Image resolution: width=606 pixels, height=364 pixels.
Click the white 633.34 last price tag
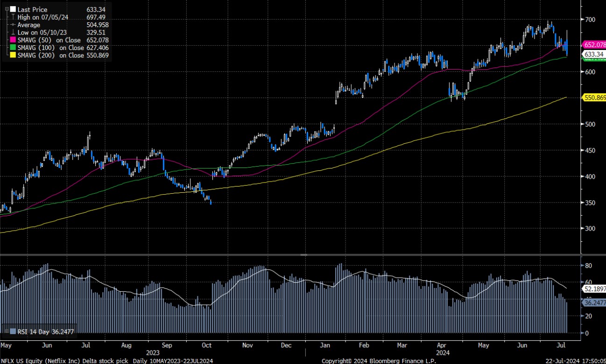(x=594, y=55)
